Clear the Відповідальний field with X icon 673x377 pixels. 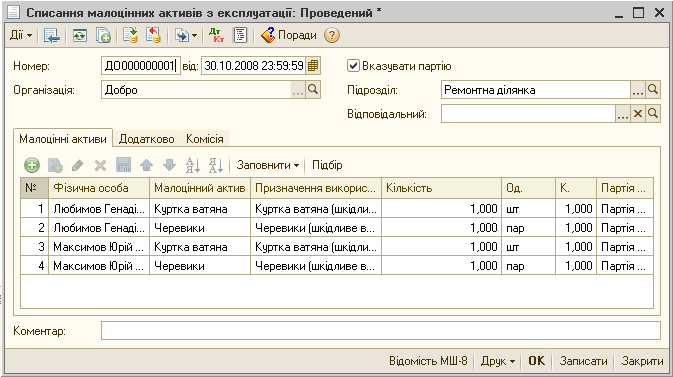click(638, 114)
